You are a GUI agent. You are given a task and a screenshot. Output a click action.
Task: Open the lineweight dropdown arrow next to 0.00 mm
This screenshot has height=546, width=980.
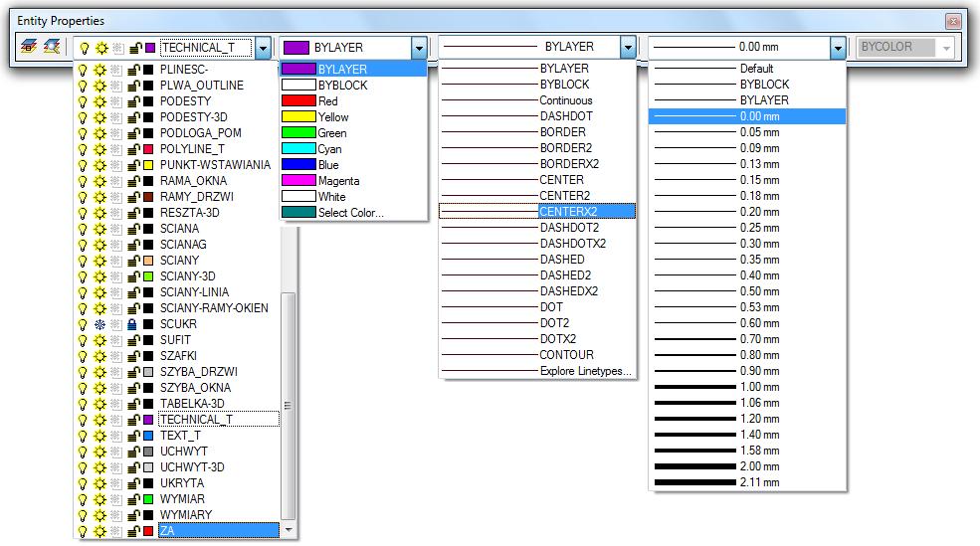pyautogui.click(x=838, y=48)
